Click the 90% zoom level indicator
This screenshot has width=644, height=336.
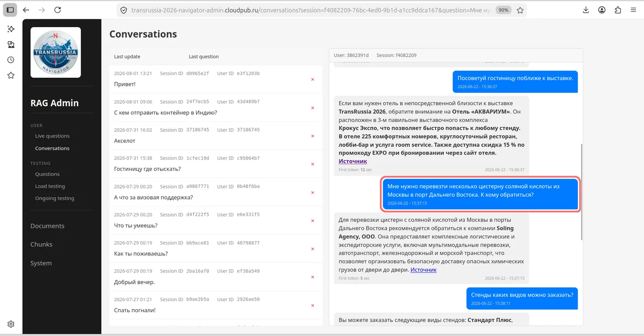[504, 10]
